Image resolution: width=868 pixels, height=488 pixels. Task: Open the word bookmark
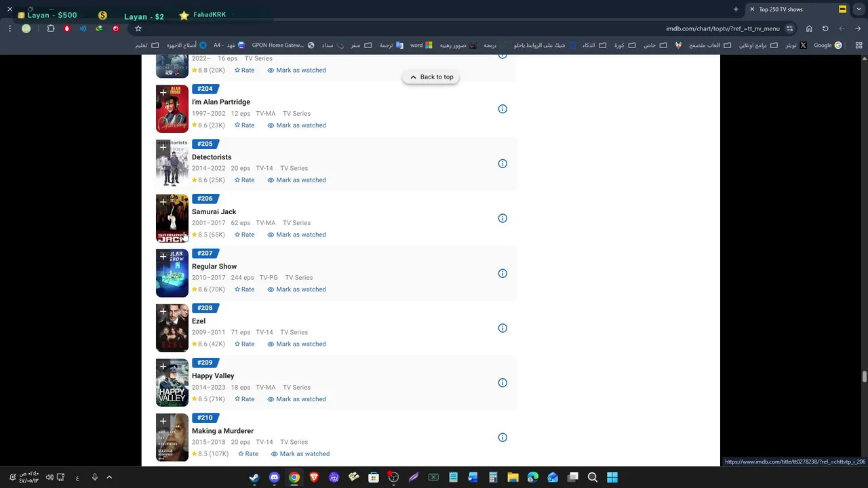421,45
